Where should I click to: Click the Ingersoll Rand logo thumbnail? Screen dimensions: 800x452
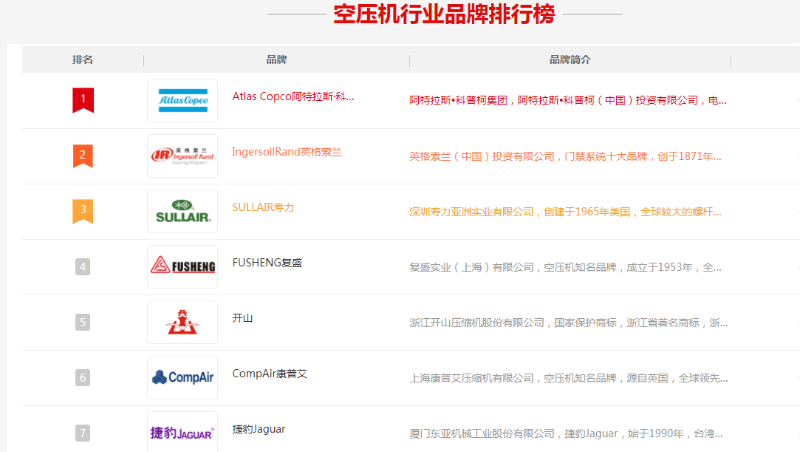pyautogui.click(x=183, y=156)
